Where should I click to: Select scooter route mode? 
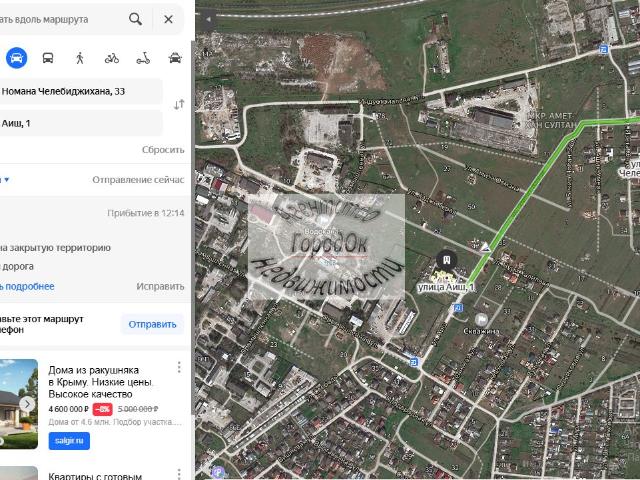(x=143, y=58)
